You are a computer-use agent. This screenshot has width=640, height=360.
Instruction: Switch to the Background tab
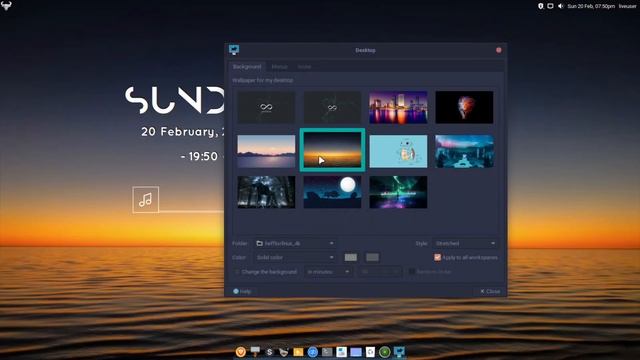tap(247, 67)
